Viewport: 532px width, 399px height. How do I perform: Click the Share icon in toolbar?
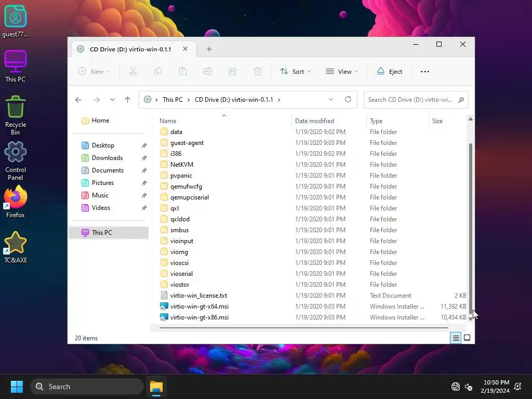coord(233,72)
